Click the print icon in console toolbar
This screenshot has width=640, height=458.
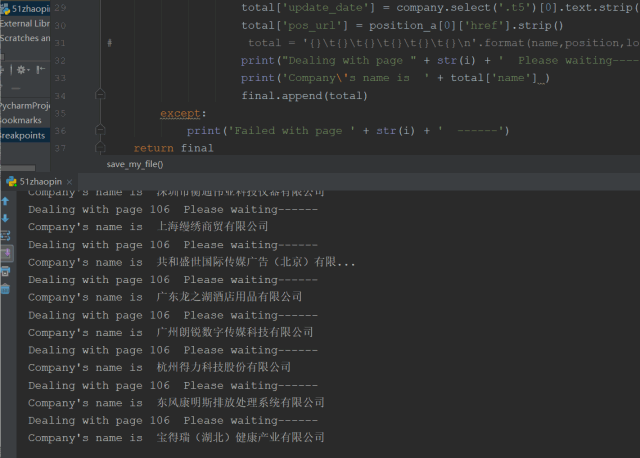click(5, 271)
